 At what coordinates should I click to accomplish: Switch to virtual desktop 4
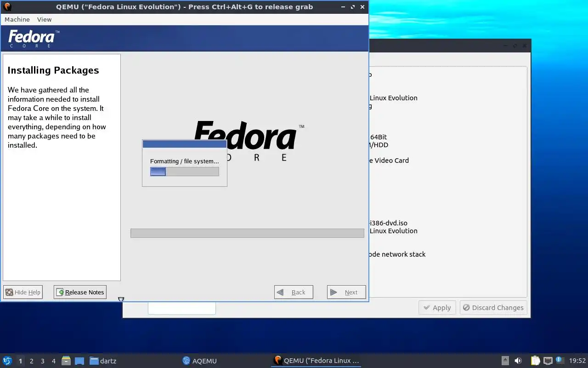point(53,361)
